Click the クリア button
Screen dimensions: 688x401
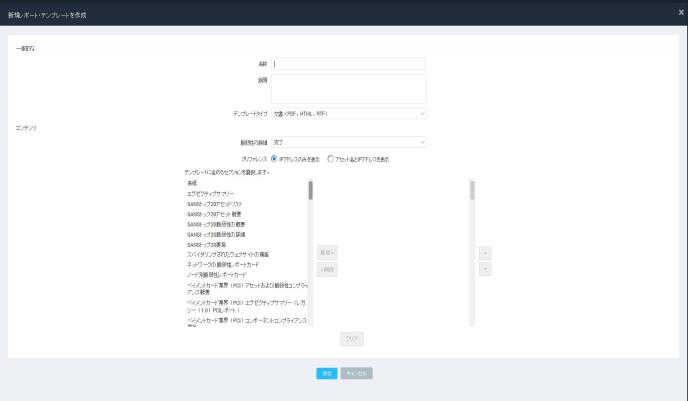click(x=350, y=339)
